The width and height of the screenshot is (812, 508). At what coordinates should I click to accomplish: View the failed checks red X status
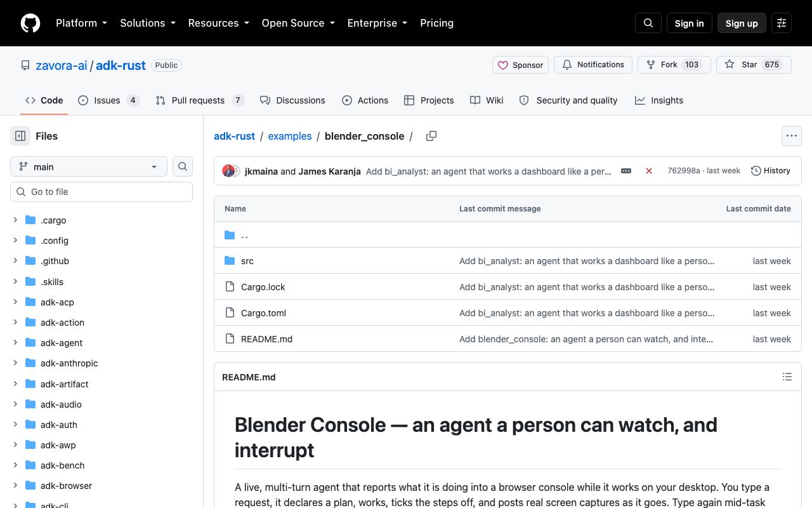click(649, 171)
